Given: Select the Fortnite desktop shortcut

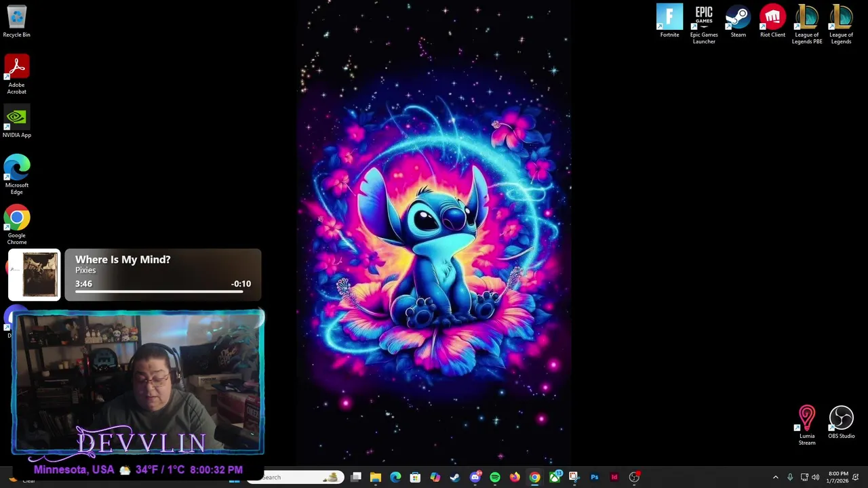Looking at the screenshot, I should 669,21.
